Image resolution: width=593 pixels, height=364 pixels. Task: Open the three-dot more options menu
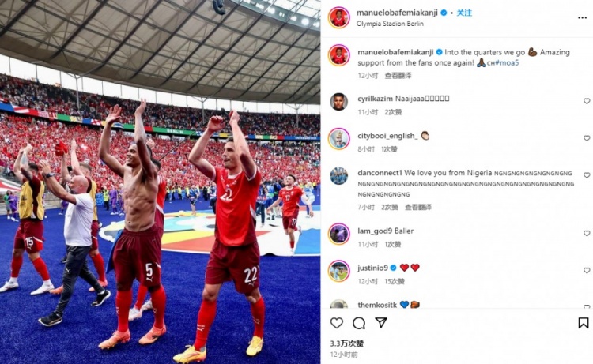tap(583, 17)
